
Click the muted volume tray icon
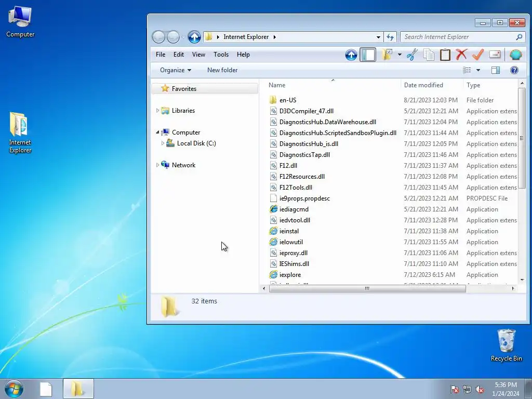[480, 389]
